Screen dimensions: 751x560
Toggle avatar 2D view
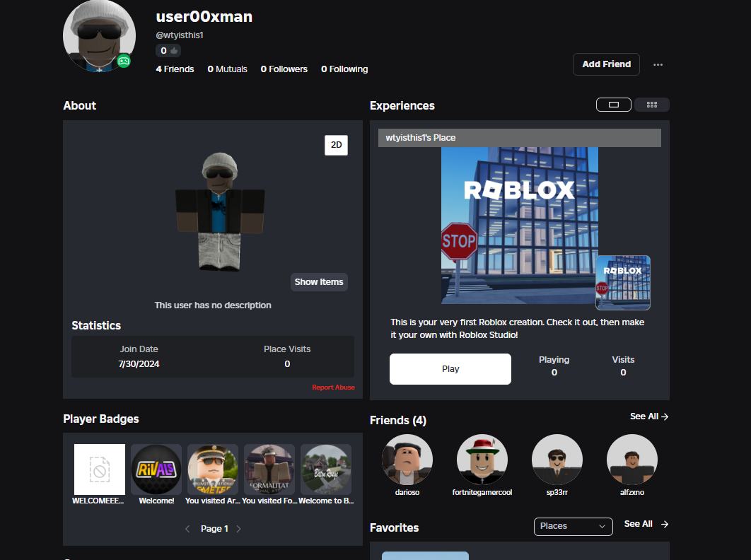[x=336, y=145]
